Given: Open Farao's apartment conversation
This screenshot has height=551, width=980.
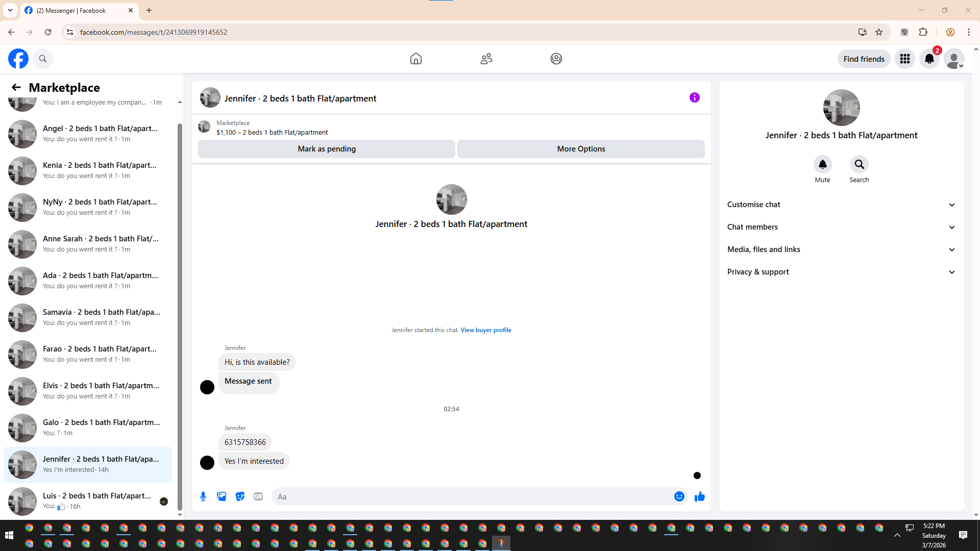Looking at the screenshot, I should pyautogui.click(x=88, y=354).
